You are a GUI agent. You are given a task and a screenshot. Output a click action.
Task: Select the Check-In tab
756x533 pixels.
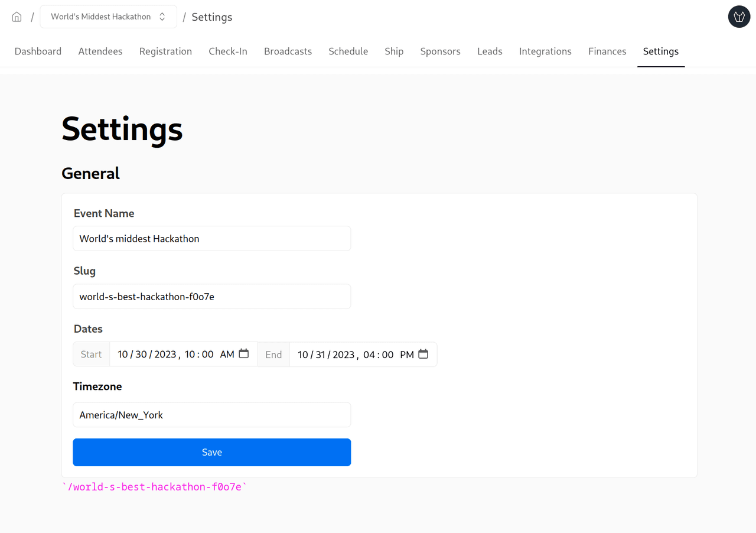point(228,51)
